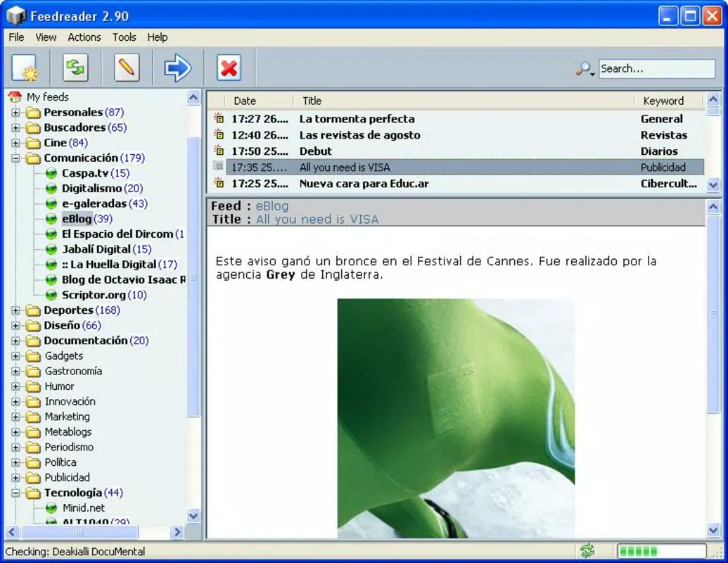Click read icon of All you need is VISA
This screenshot has height=563, width=728.
pos(218,166)
